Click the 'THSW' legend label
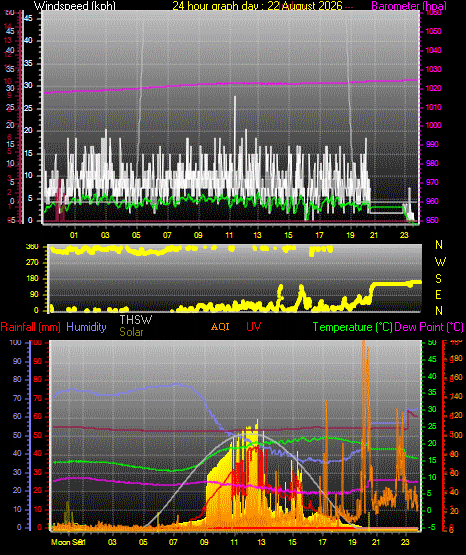The image size is (466, 555). pos(136,320)
